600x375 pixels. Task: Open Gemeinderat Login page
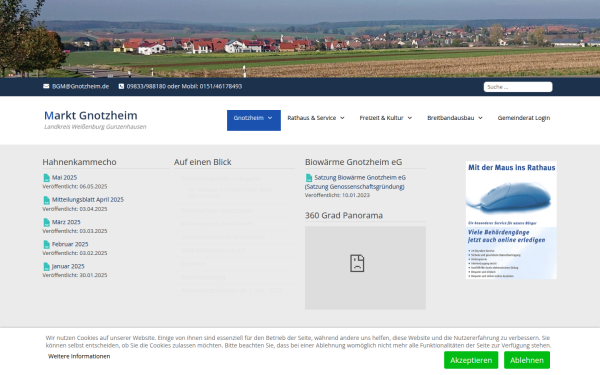(x=523, y=118)
